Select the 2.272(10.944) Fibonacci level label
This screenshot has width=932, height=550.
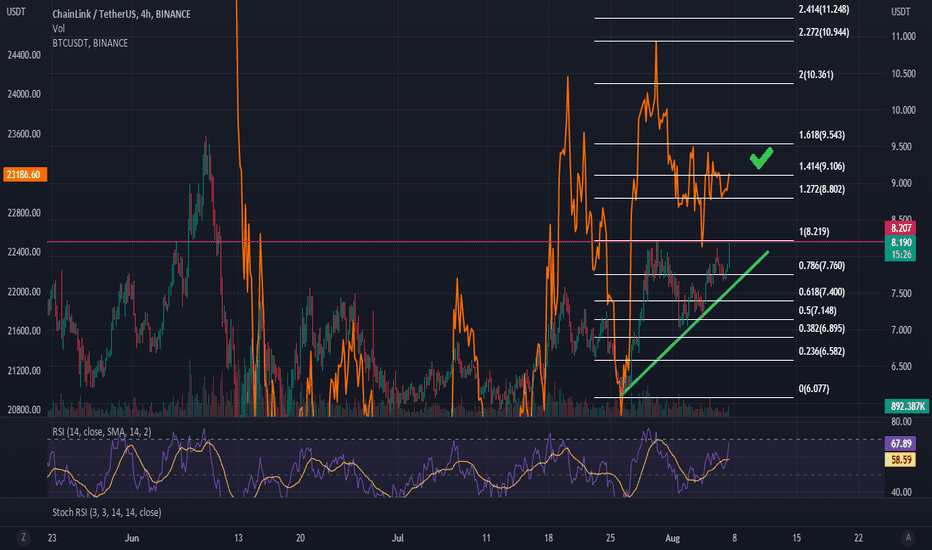(824, 32)
